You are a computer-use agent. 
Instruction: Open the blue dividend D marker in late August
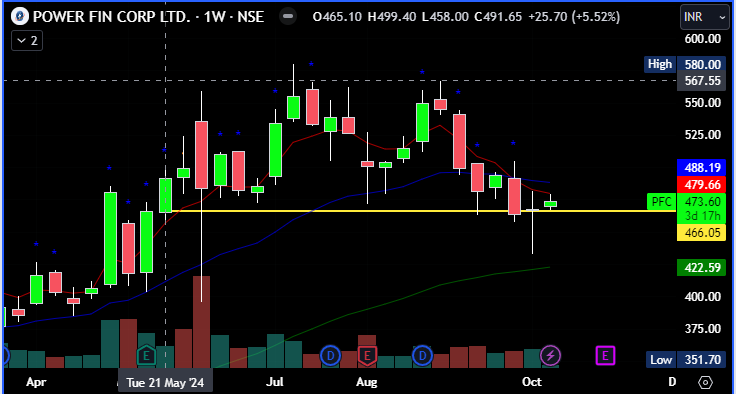pos(422,355)
